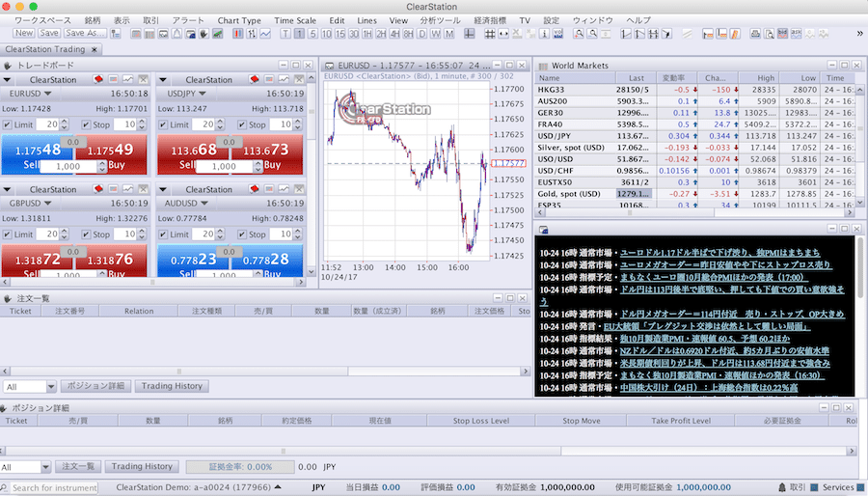Switch chart to 1H timeframe
The height and width of the screenshot is (496, 868).
click(367, 34)
